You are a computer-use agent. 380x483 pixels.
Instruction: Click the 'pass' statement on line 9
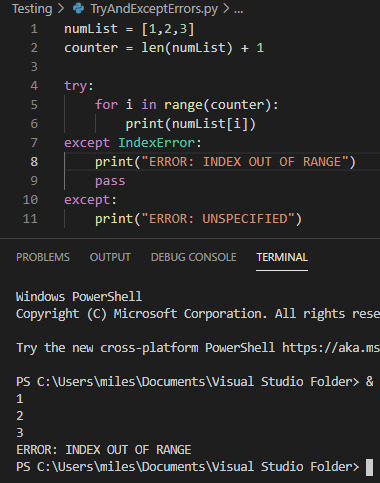click(x=110, y=181)
